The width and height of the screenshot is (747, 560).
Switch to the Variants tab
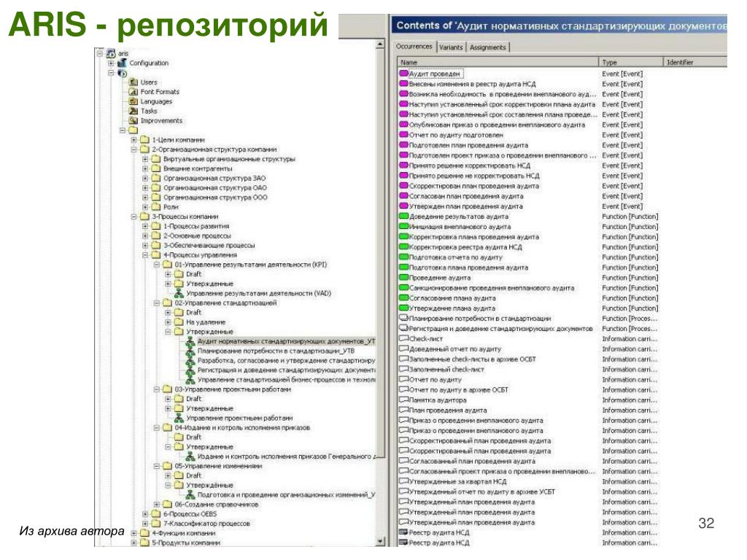pos(451,47)
